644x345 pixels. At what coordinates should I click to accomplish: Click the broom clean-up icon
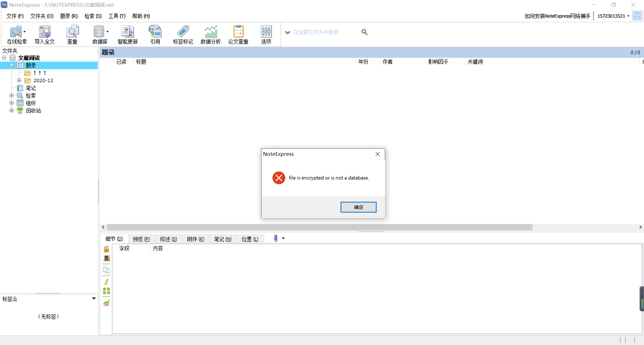pos(106,282)
